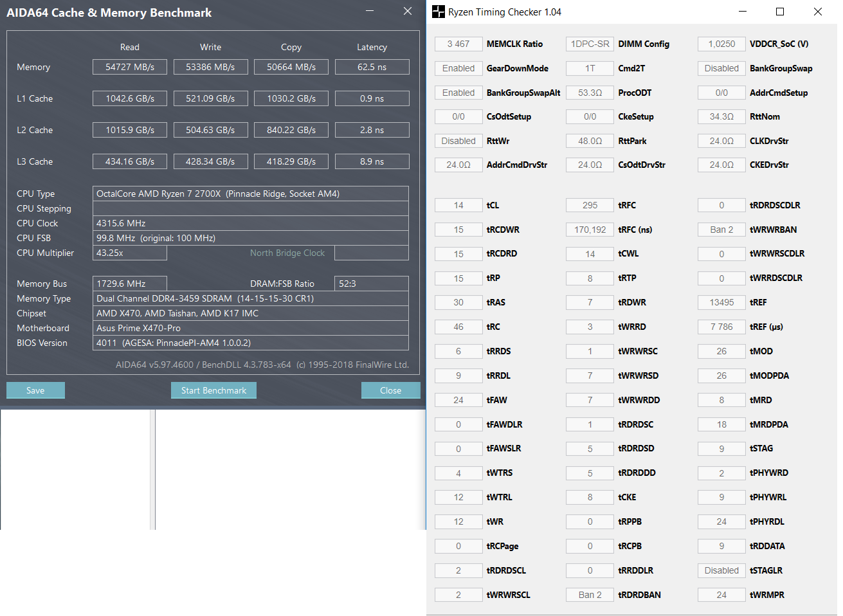Click tPHYRDL value 24
Image resolution: width=843 pixels, height=616 pixels.
tap(721, 521)
